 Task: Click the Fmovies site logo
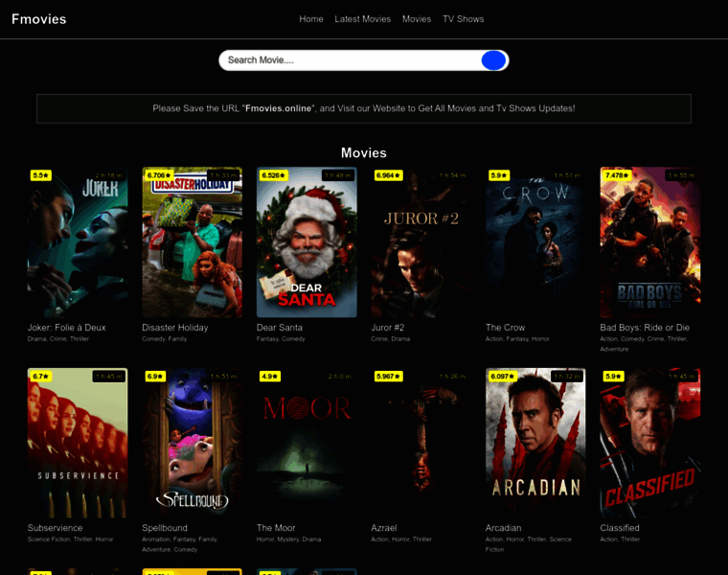[39, 19]
